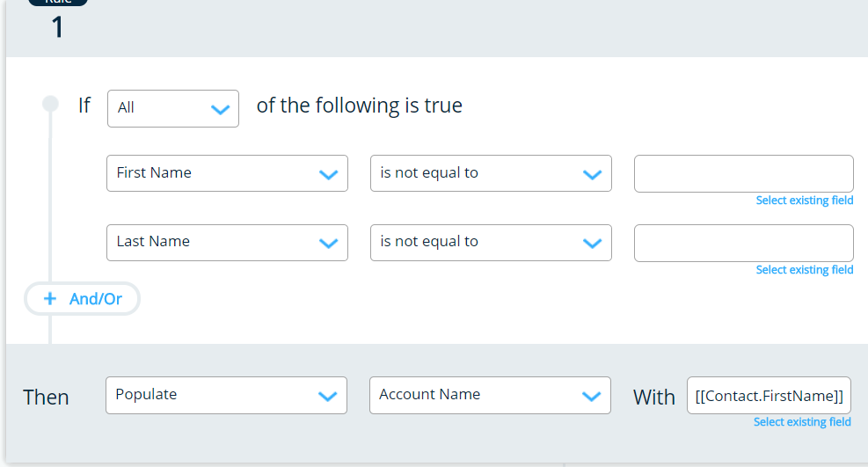Click the chevron arrow on Account Name dropdown
Screen dimensions: 868x467
point(591,397)
